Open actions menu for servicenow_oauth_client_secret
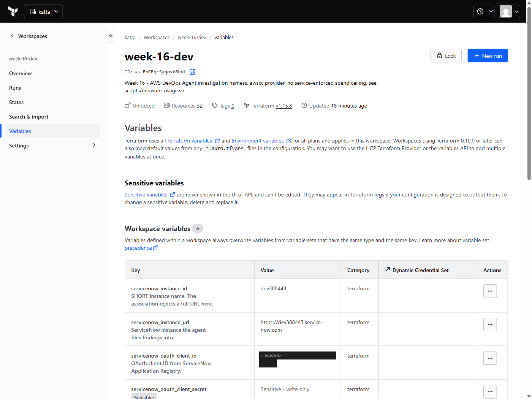 [x=490, y=391]
